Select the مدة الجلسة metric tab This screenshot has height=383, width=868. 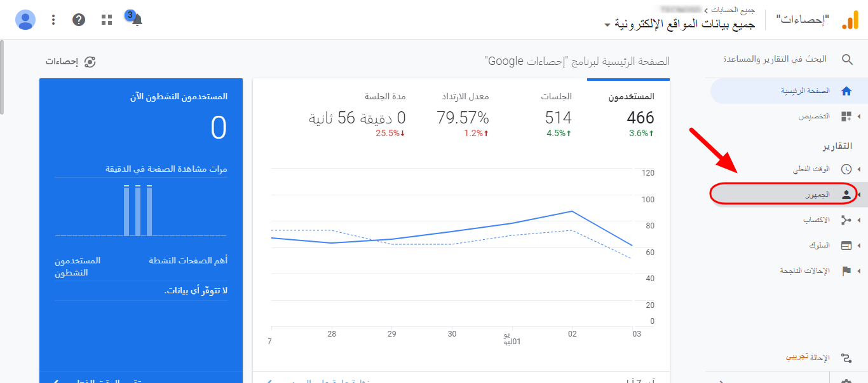358,115
